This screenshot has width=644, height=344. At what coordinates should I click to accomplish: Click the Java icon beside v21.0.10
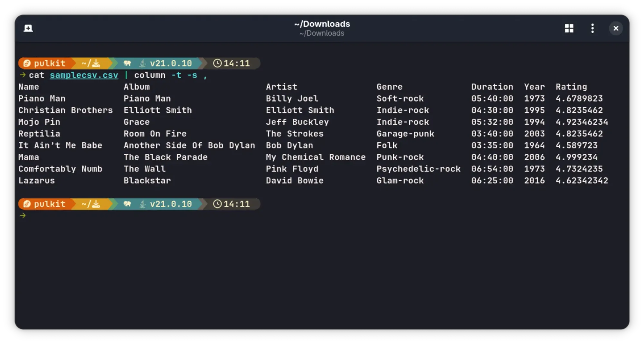pos(142,63)
